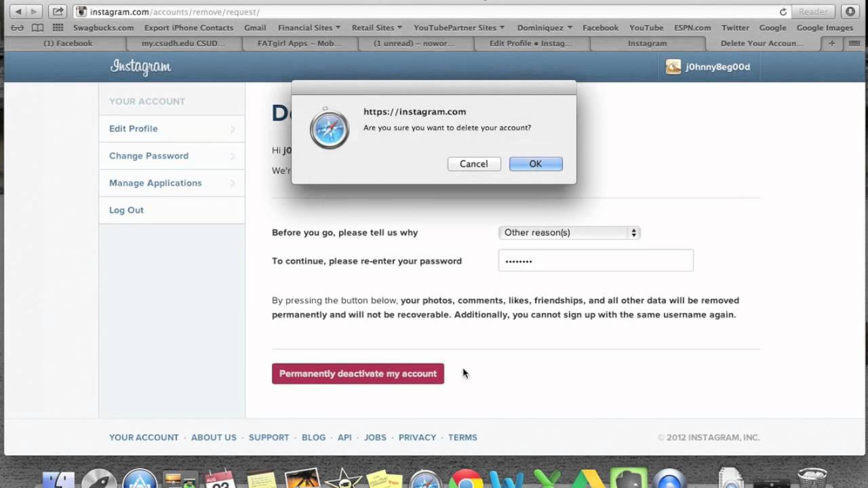Open Gmail bookmark
The image size is (868, 488).
click(255, 28)
